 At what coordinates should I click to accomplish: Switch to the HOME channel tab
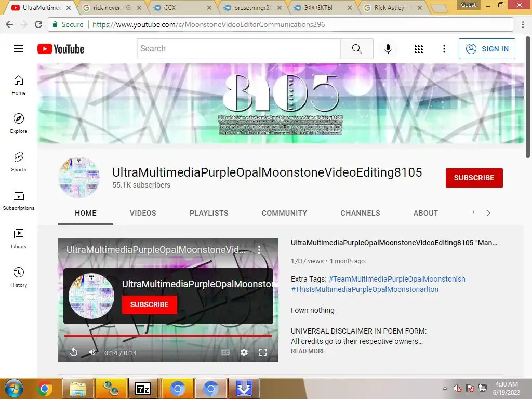(x=86, y=213)
